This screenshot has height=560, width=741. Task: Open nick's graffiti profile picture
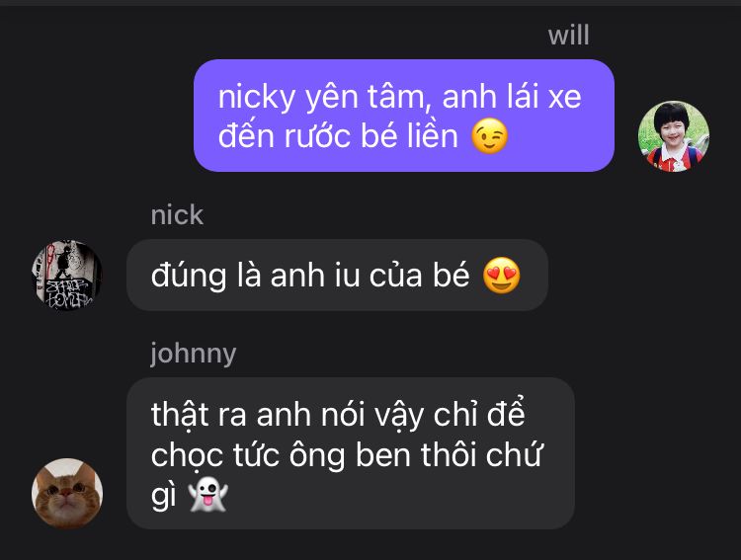click(x=67, y=275)
